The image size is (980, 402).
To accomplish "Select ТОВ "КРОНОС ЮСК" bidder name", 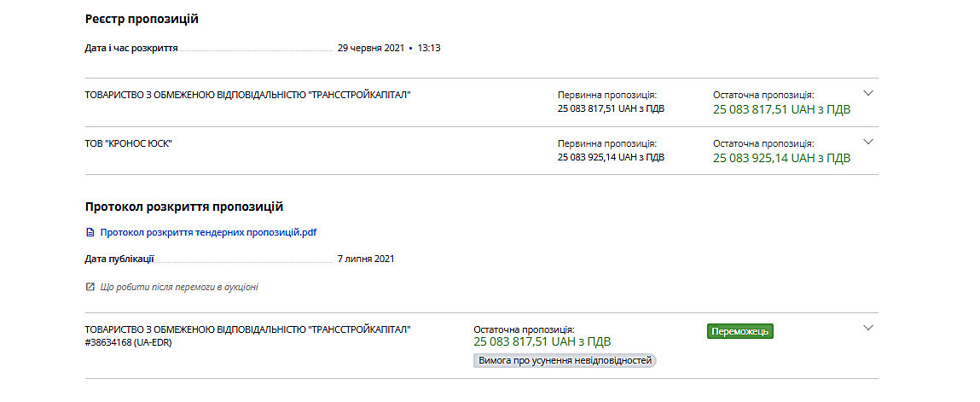I will click(x=128, y=143).
